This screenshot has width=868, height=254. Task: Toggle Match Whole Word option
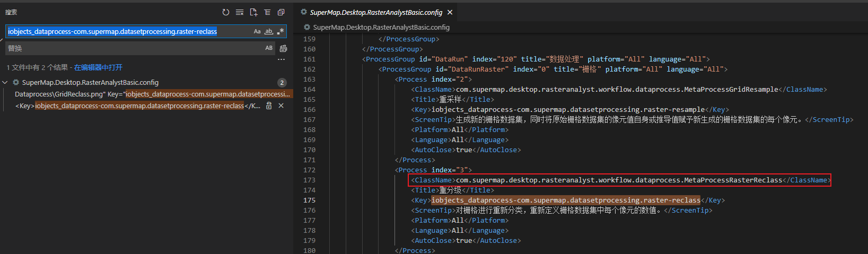click(x=269, y=31)
